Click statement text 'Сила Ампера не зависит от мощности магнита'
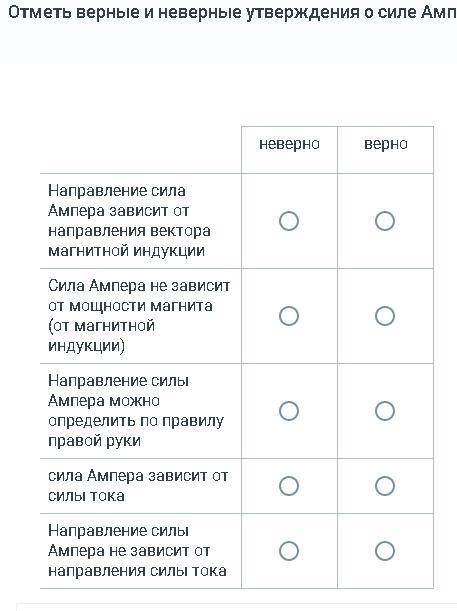The image size is (457, 611). click(x=139, y=316)
